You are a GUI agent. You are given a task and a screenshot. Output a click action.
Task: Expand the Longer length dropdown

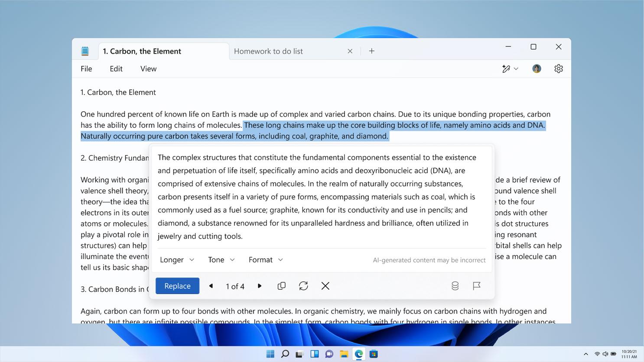click(x=177, y=260)
